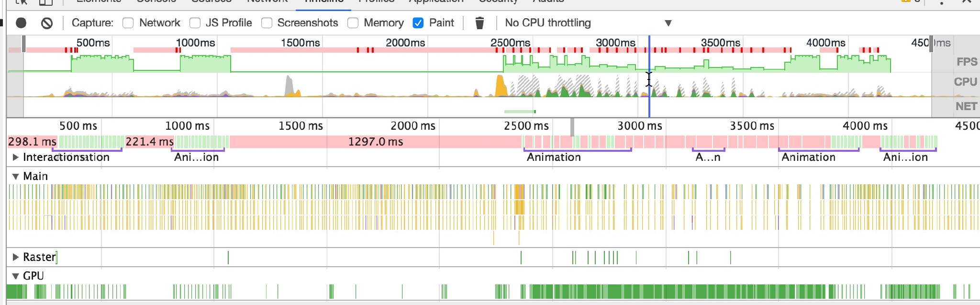Collect garbage with the trash can icon
The height and width of the screenshot is (305, 980).
click(x=479, y=23)
